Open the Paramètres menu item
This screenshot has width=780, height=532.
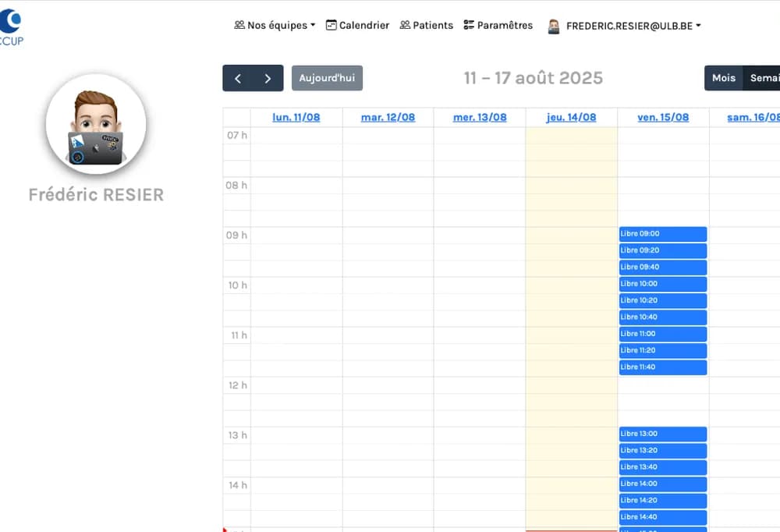tap(498, 26)
